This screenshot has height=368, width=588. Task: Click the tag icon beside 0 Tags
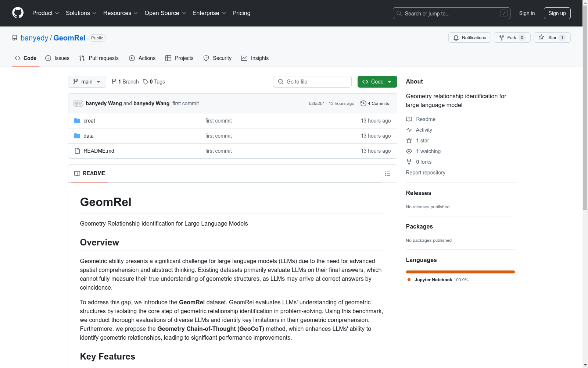(x=146, y=82)
